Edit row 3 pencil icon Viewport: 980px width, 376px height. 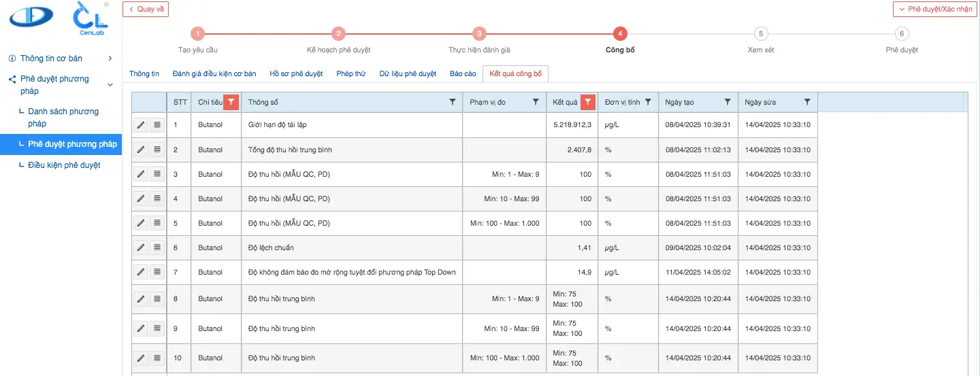pos(141,174)
